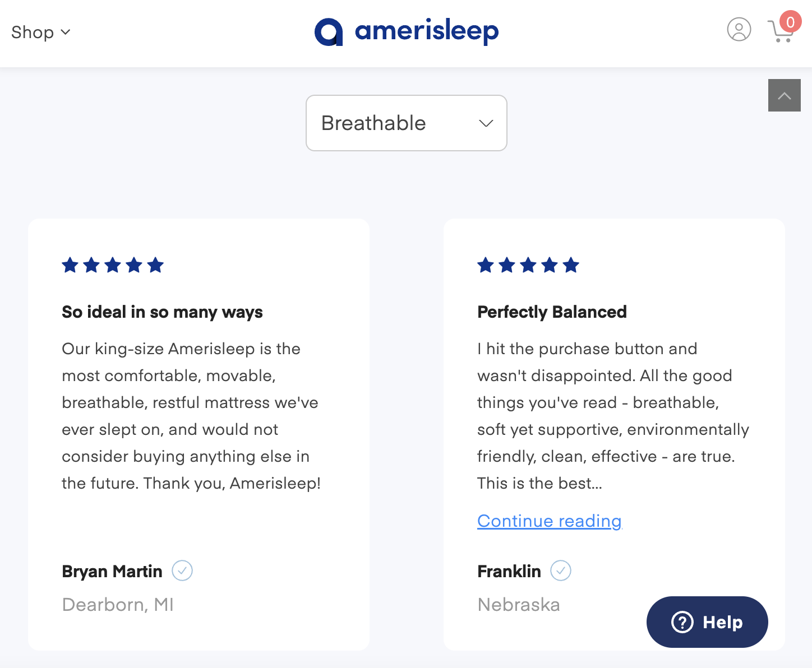This screenshot has width=812, height=668.
Task: Select the "Perfectly Balanced" review heading
Action: point(552,312)
